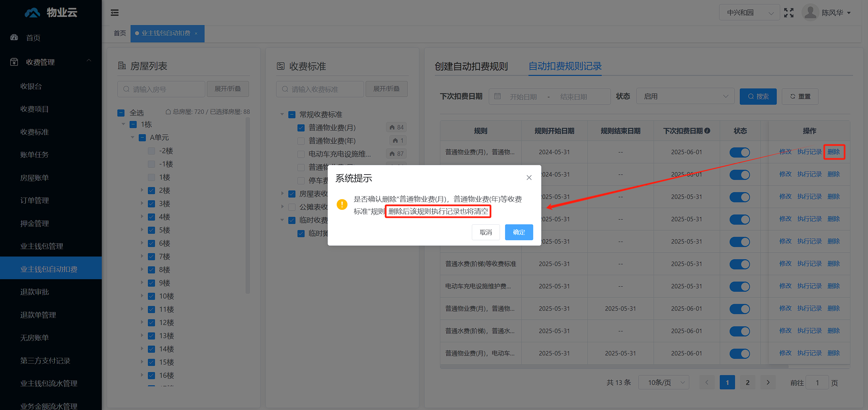Close the 业主钱包自动扣费 tab
The width and height of the screenshot is (868, 410).
[196, 33]
